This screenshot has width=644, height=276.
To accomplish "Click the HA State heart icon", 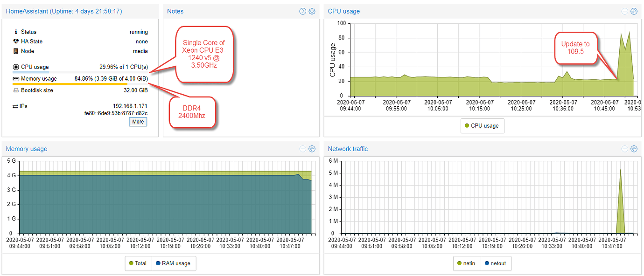I will (16, 41).
